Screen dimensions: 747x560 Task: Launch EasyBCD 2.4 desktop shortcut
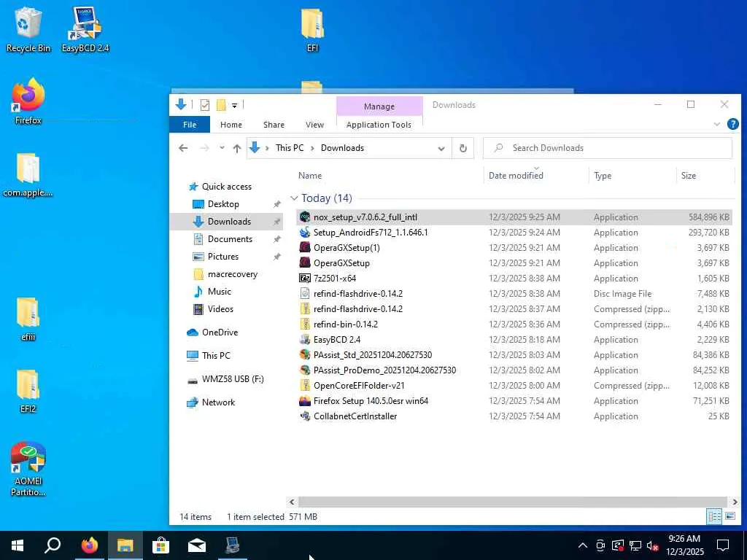[x=85, y=29]
